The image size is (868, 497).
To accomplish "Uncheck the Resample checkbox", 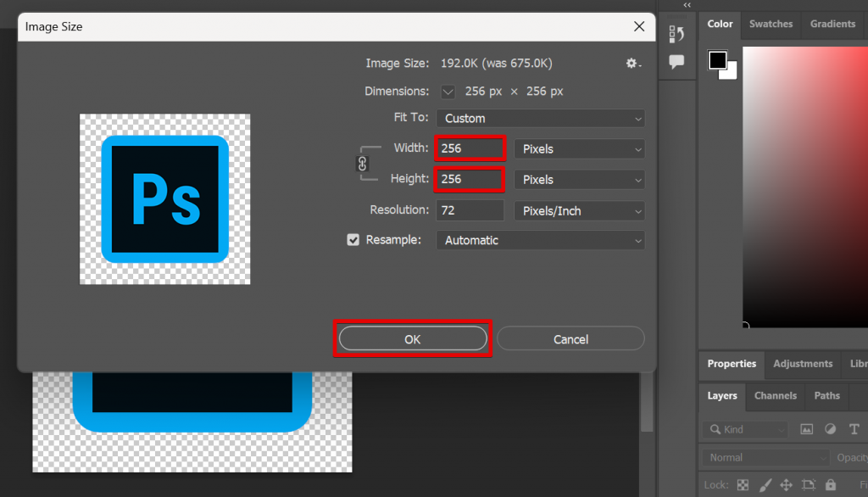I will (353, 239).
